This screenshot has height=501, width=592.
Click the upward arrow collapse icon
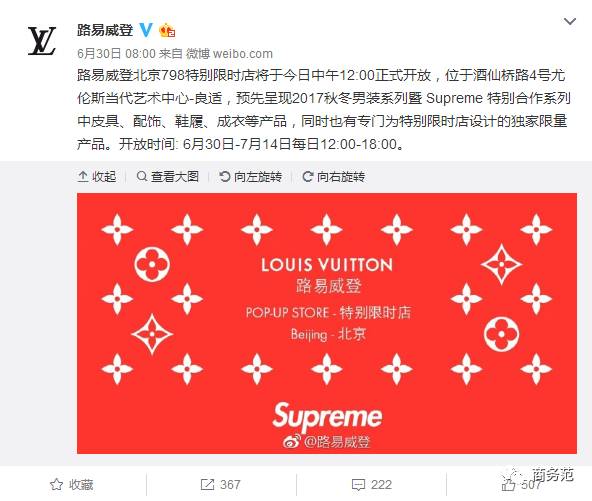[83, 176]
